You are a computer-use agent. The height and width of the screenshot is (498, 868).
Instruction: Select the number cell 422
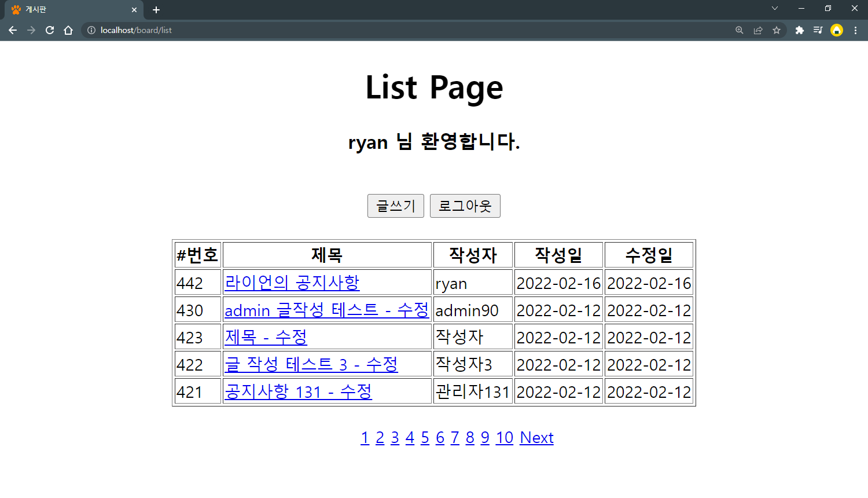[198, 364]
